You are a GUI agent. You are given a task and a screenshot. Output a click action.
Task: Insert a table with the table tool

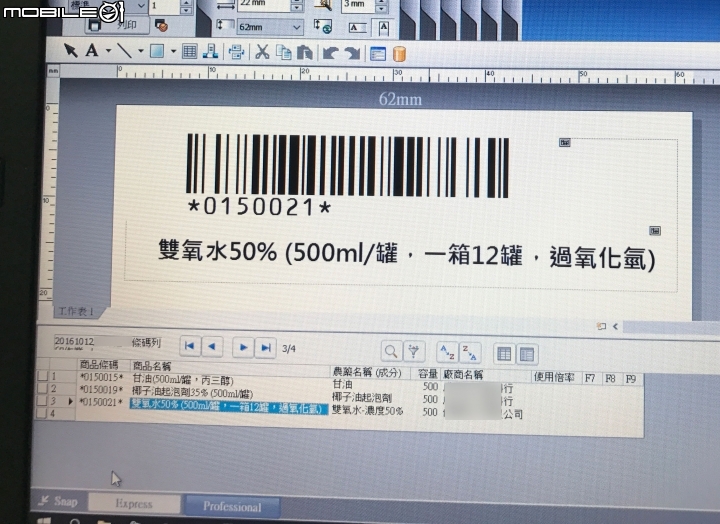click(x=189, y=51)
